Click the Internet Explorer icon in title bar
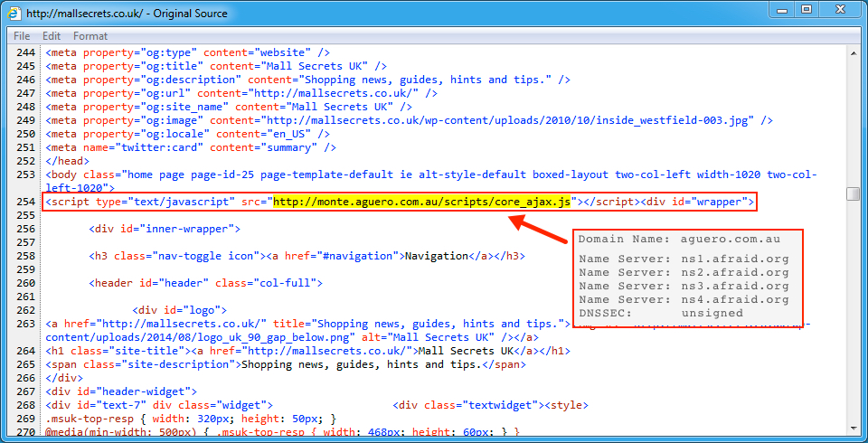868x443 pixels. [x=14, y=13]
